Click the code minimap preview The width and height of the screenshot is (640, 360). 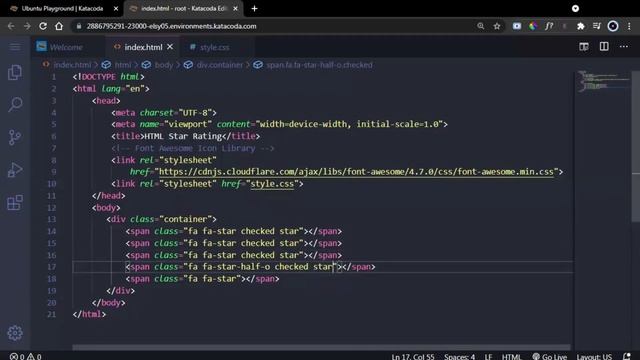click(x=603, y=81)
